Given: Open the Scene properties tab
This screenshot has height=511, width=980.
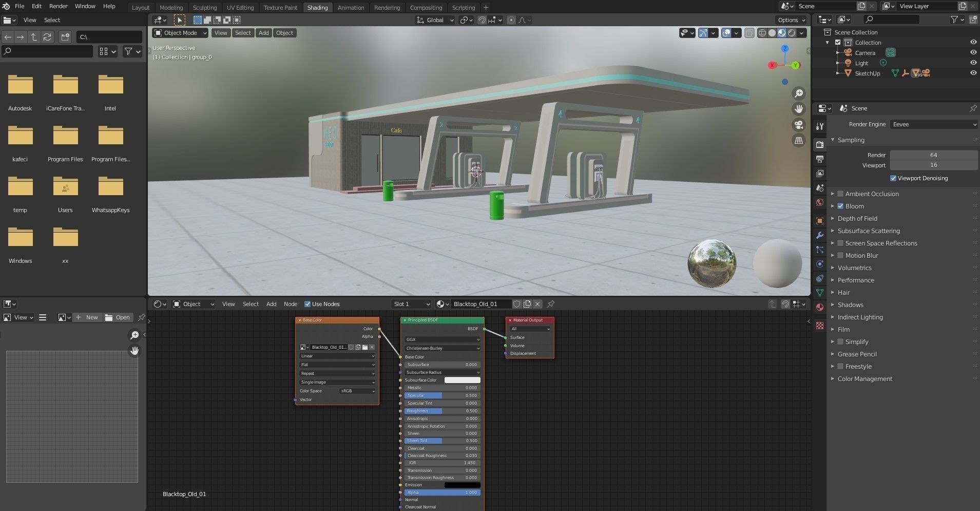Looking at the screenshot, I should coord(820,188).
